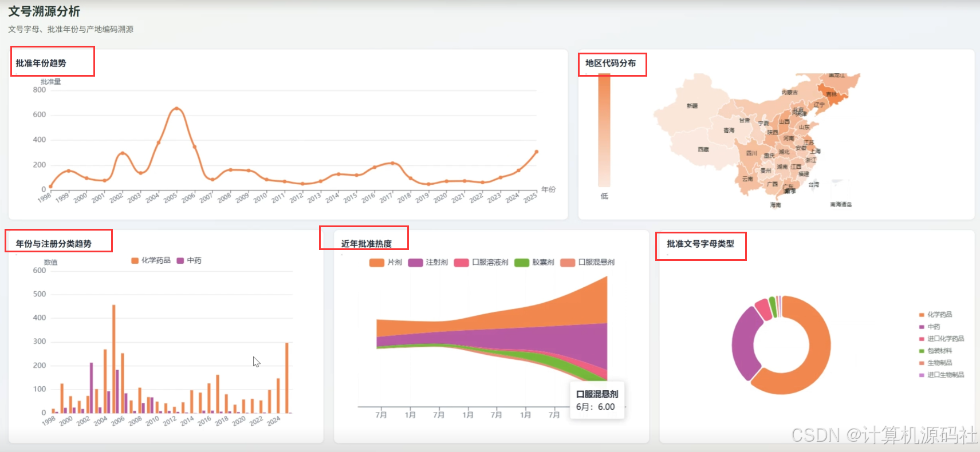
Task: Click the 批准年份趋势 chart title
Action: pos(41,63)
